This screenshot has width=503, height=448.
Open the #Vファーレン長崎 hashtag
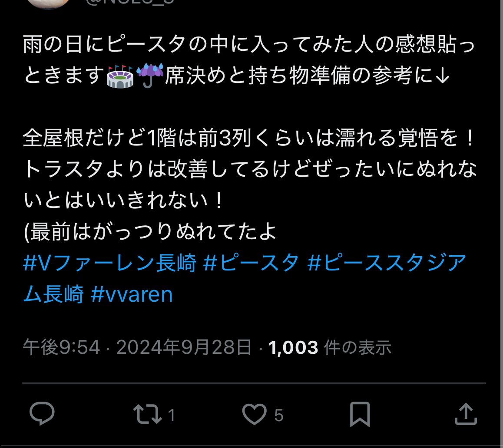click(109, 263)
